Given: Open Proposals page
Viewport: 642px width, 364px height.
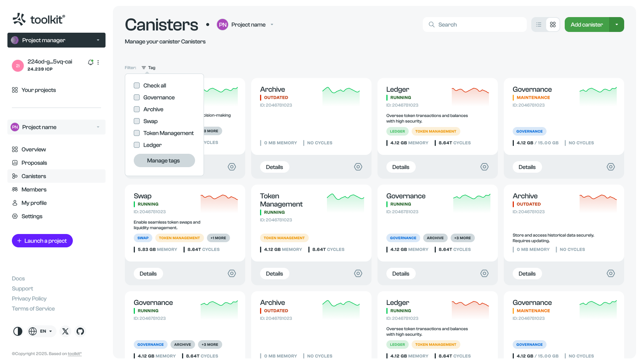Looking at the screenshot, I should [56, 163].
